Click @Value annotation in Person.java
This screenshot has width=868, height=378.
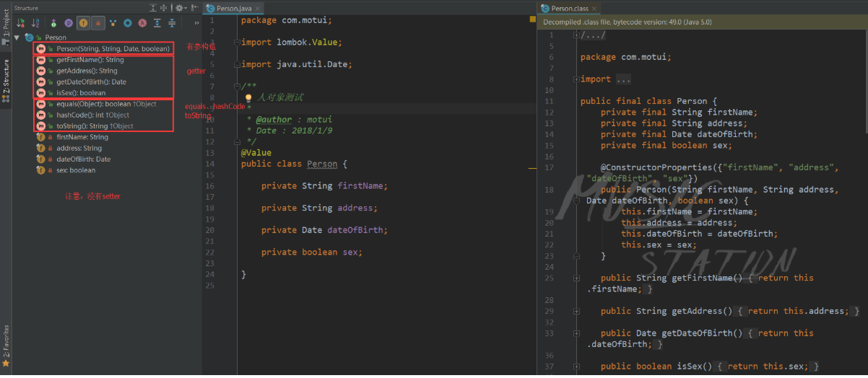pos(256,153)
